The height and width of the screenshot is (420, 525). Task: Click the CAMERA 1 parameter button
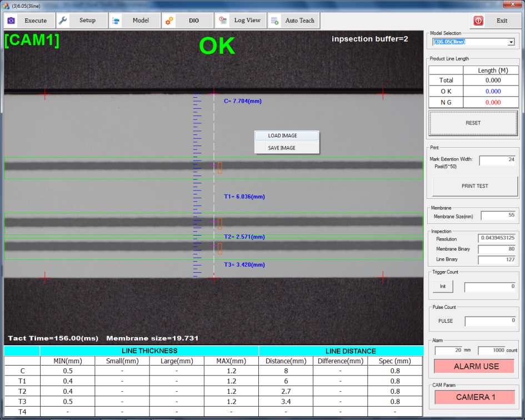click(476, 397)
